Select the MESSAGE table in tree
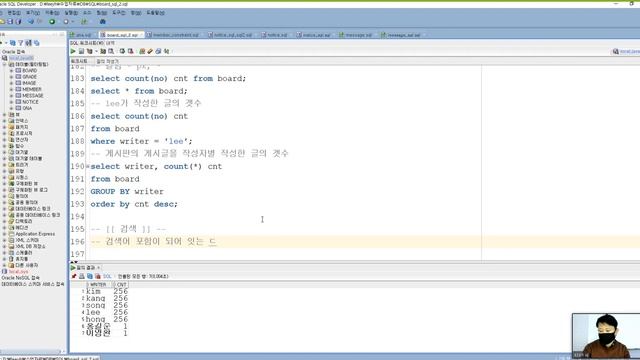640x360 pixels. 32,96
